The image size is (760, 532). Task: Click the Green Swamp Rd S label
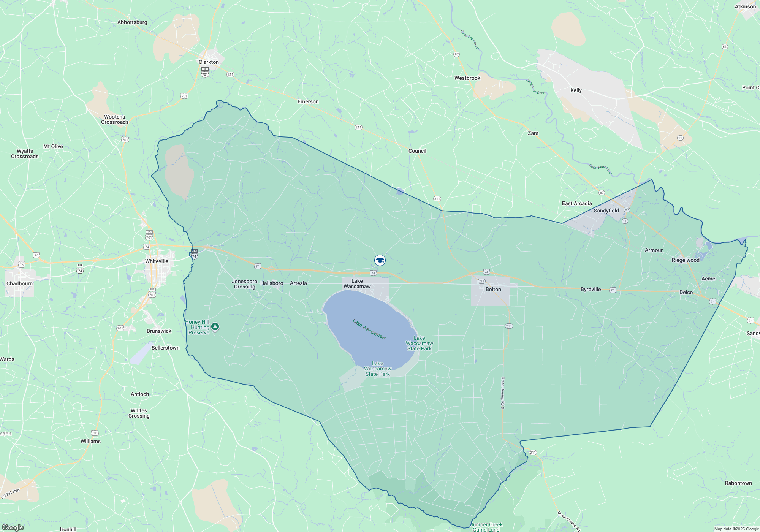point(502,393)
